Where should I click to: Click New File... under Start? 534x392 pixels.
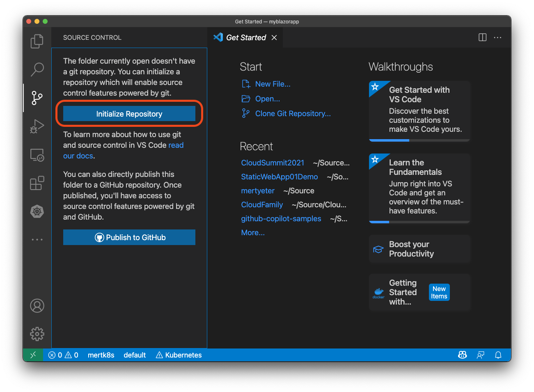[273, 84]
